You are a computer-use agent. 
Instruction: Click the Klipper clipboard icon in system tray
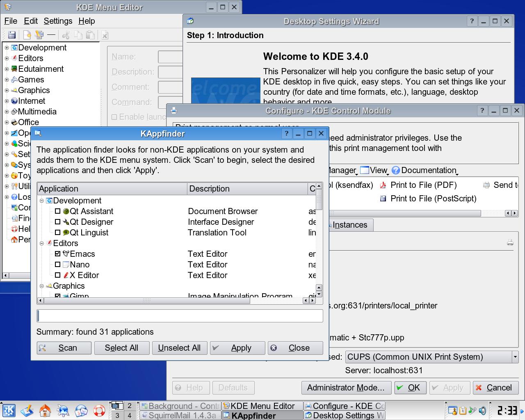463,410
